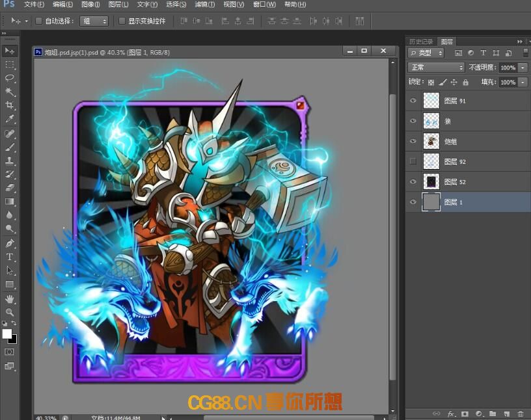Select the Pen tool

(x=10, y=243)
